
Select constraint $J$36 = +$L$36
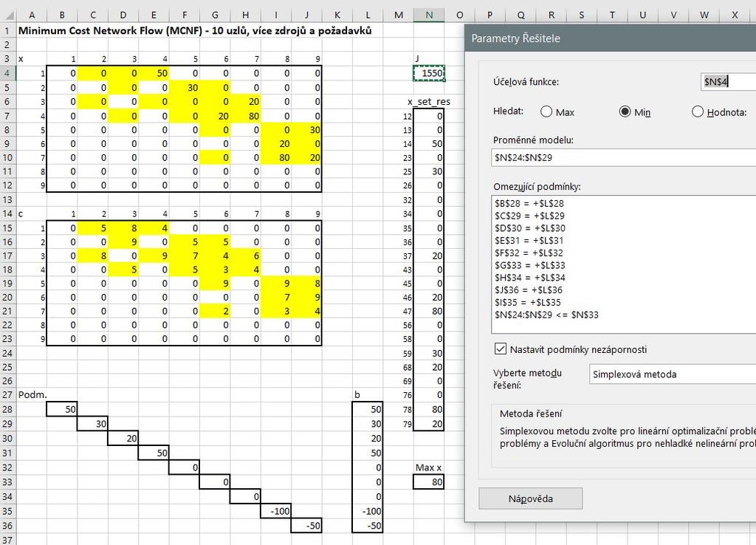pyautogui.click(x=528, y=290)
